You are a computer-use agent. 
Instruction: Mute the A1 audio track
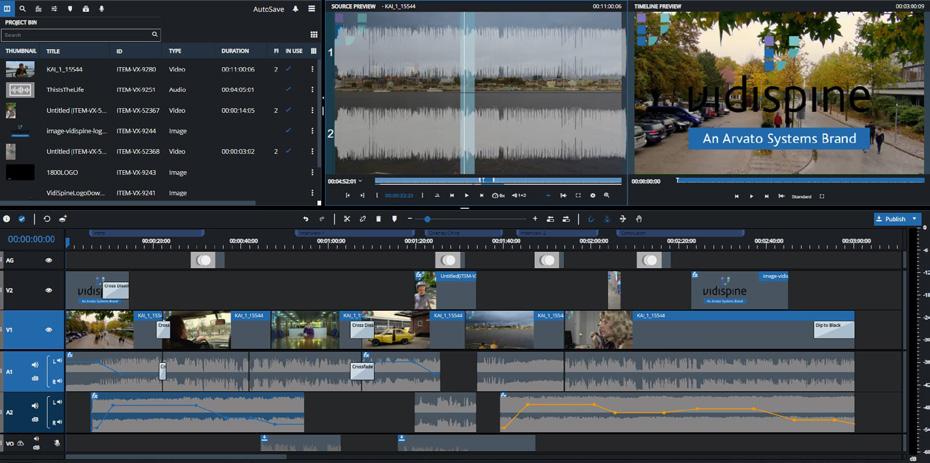36,365
